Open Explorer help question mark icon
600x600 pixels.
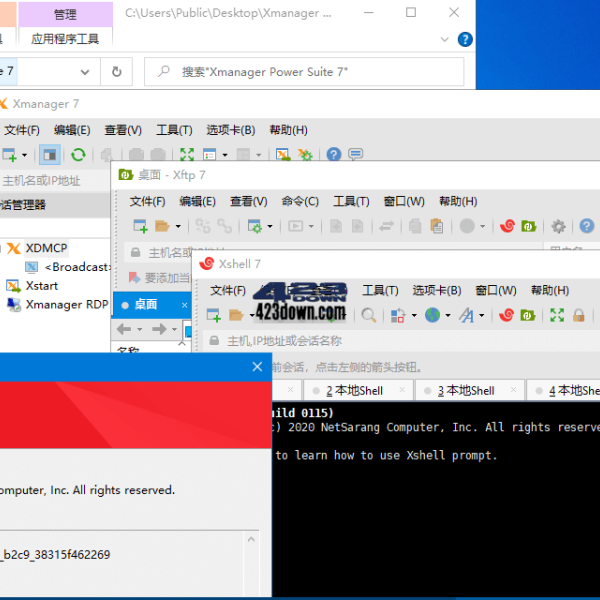click(x=465, y=39)
